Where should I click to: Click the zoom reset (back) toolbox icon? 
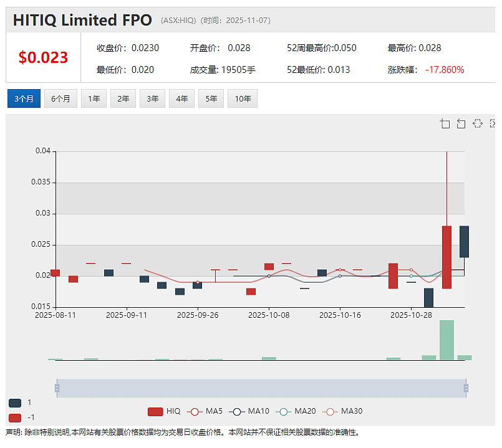click(x=461, y=123)
